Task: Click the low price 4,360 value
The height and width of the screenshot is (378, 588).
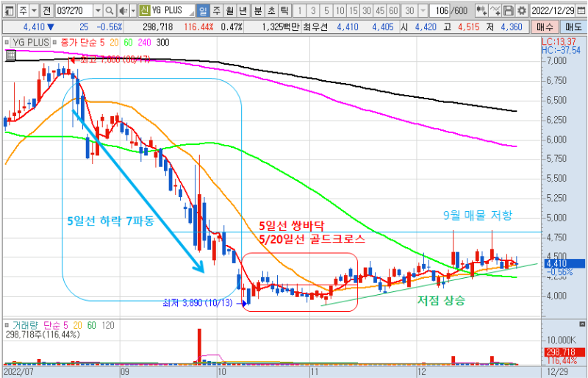Action: coord(512,27)
